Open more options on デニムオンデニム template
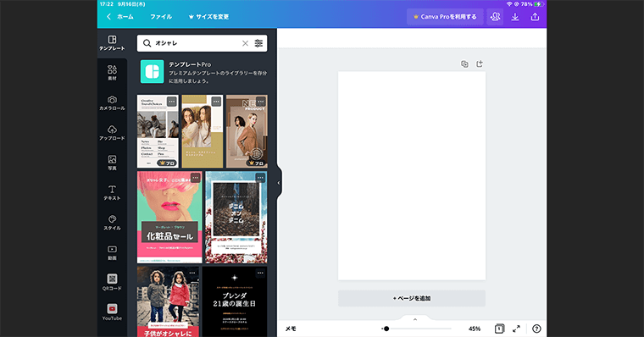Viewport: 644px width, 337px height. 260,178
